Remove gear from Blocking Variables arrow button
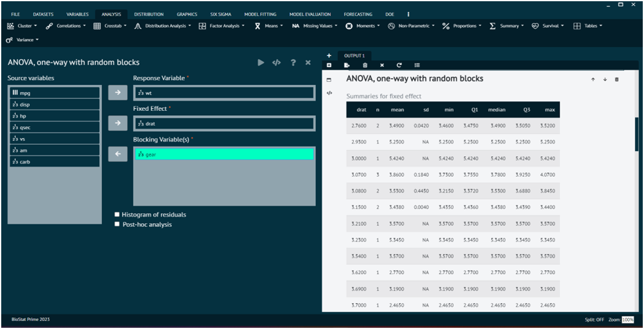The image size is (644, 329). 118,154
